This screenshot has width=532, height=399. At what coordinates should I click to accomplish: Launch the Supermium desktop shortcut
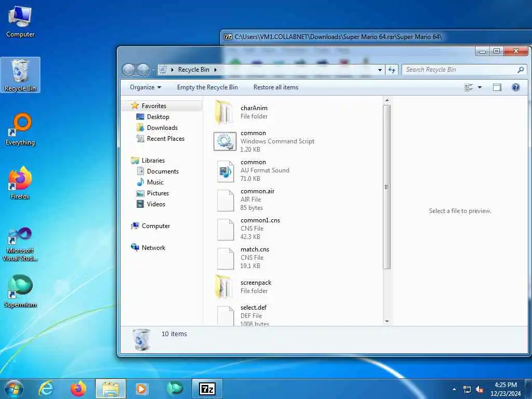coord(20,291)
